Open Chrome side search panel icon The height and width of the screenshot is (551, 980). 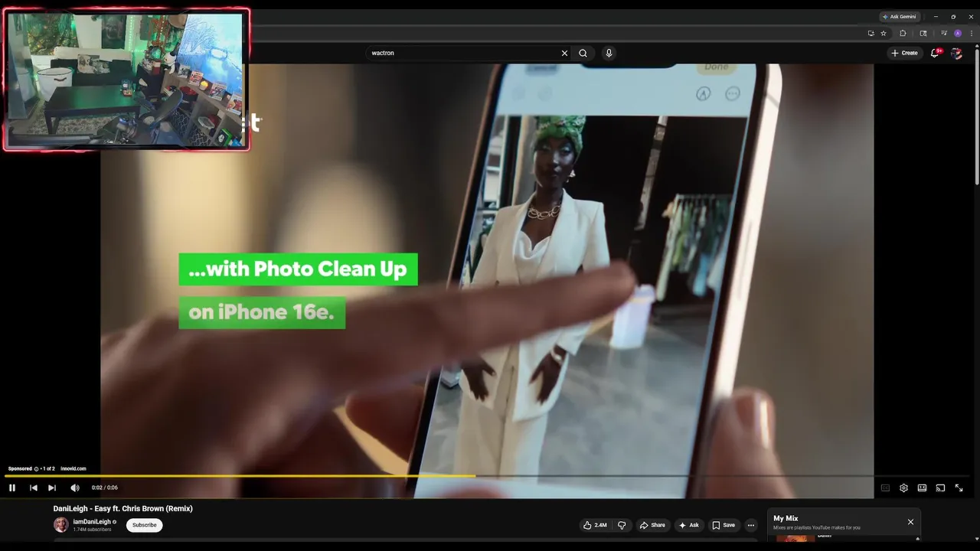(x=923, y=33)
